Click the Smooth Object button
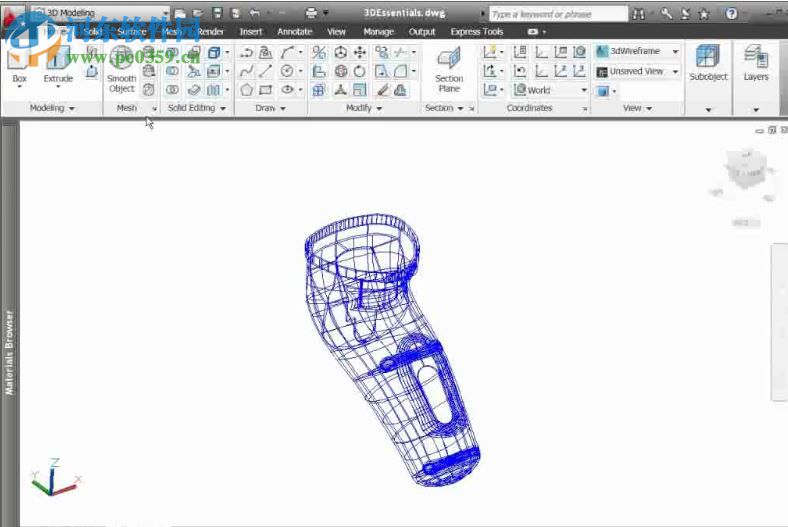788x527 pixels. (x=122, y=69)
